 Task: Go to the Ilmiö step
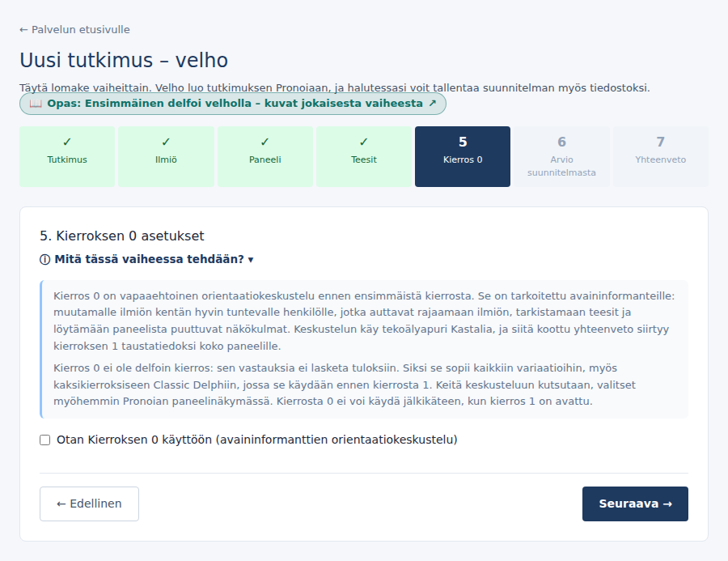(166, 156)
